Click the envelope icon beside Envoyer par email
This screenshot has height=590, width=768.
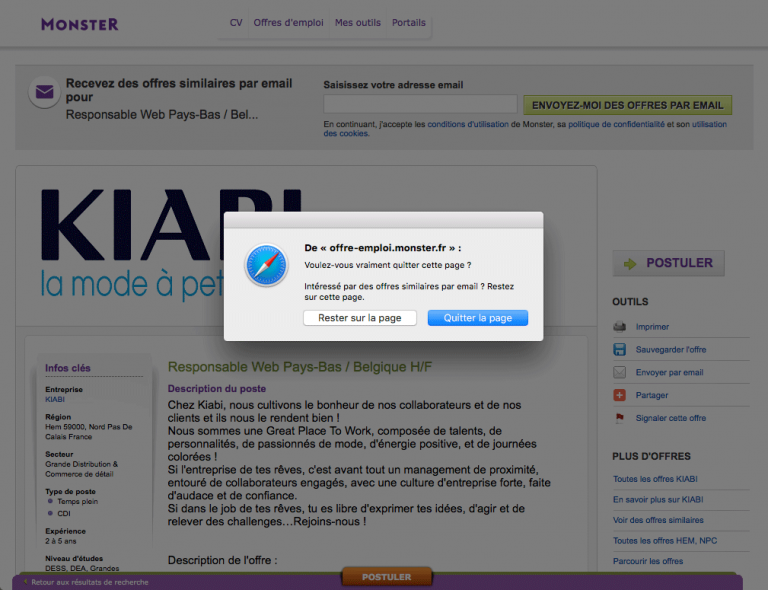(620, 372)
